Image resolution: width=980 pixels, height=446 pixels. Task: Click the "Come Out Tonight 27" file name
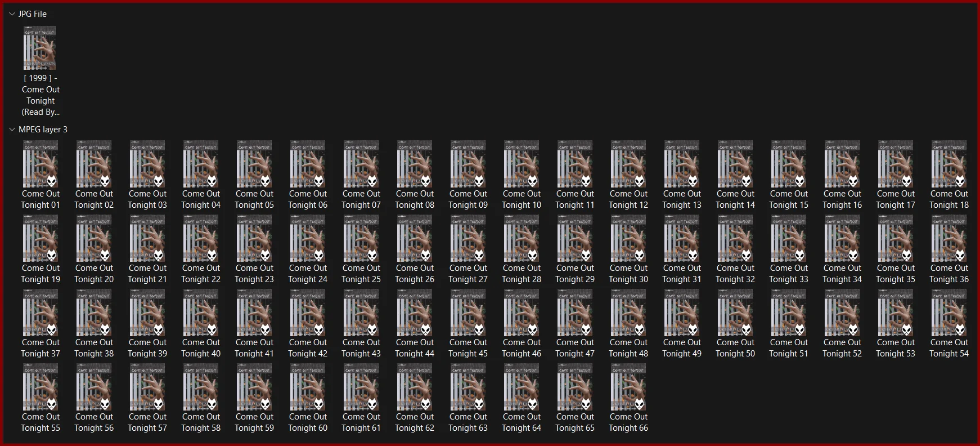point(468,274)
